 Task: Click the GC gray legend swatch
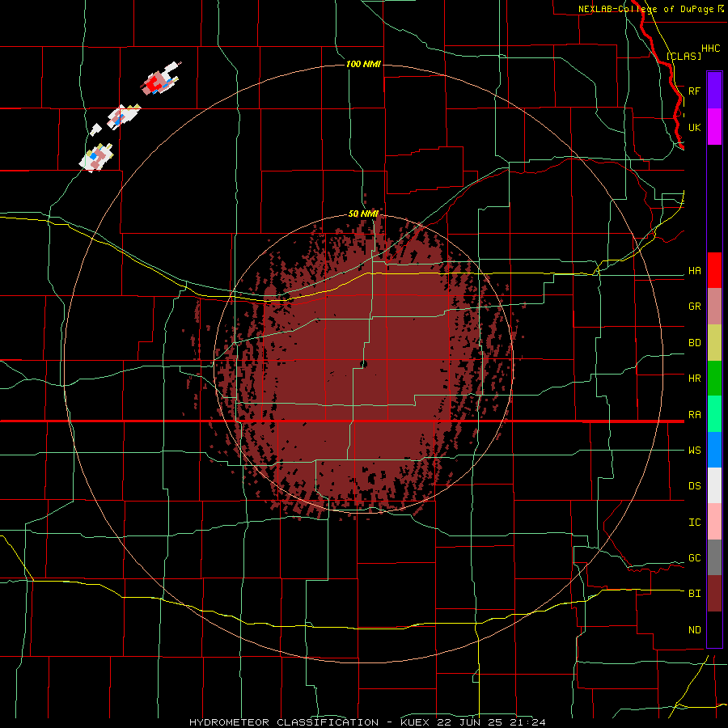(714, 557)
